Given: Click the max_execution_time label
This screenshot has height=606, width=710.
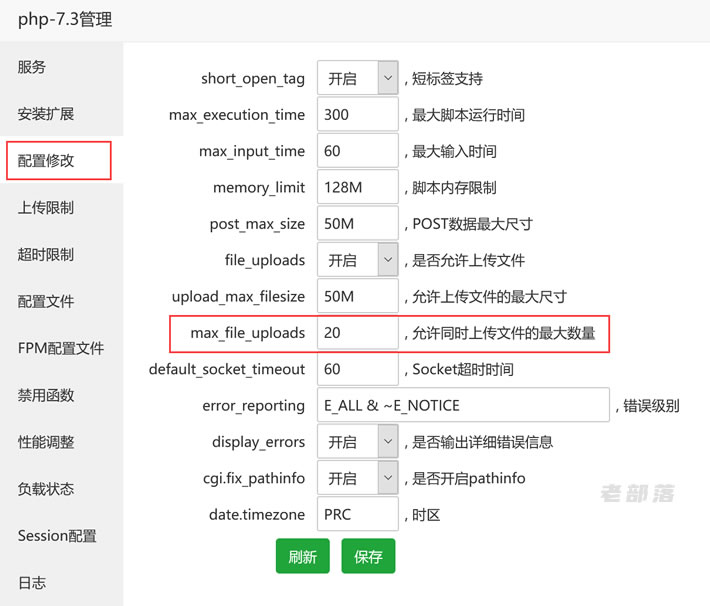Looking at the screenshot, I should click(237, 115).
